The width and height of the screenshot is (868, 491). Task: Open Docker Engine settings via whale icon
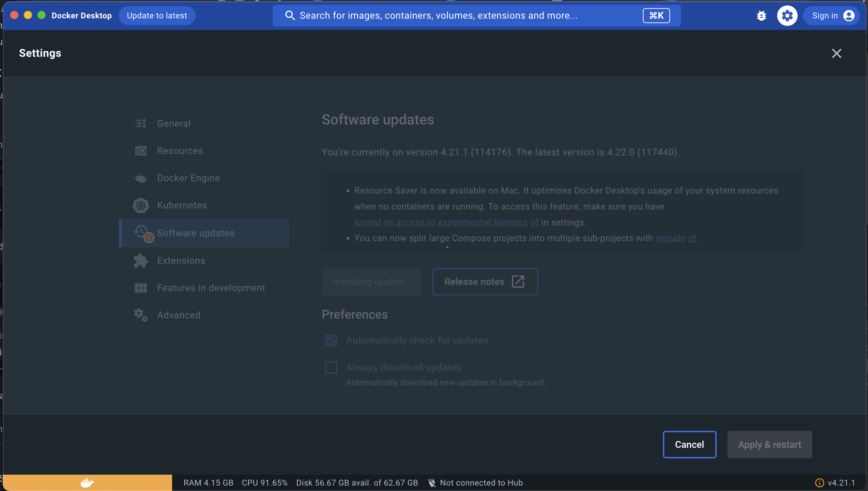coord(140,178)
